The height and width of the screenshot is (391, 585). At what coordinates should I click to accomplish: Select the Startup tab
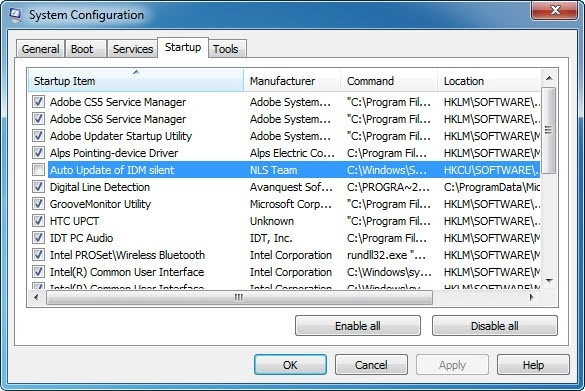click(x=183, y=47)
